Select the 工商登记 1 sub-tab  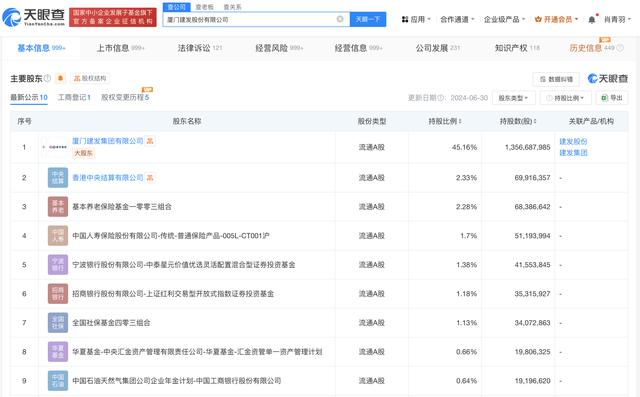(74, 98)
